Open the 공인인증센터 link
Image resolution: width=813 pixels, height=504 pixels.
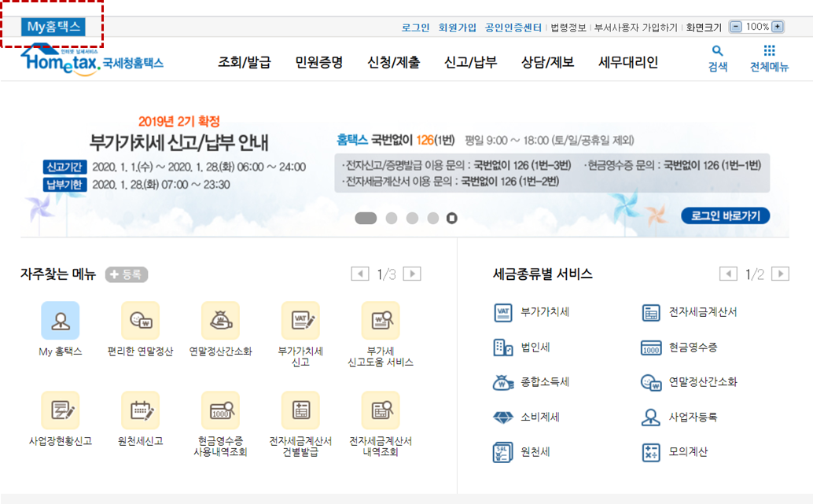[513, 28]
